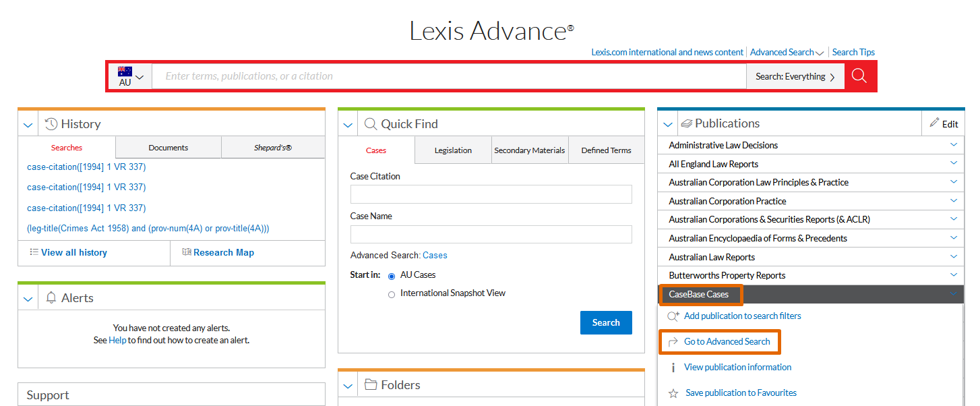The image size is (980, 406).
Task: Click the star to save publication to Favourites
Action: [x=673, y=393]
